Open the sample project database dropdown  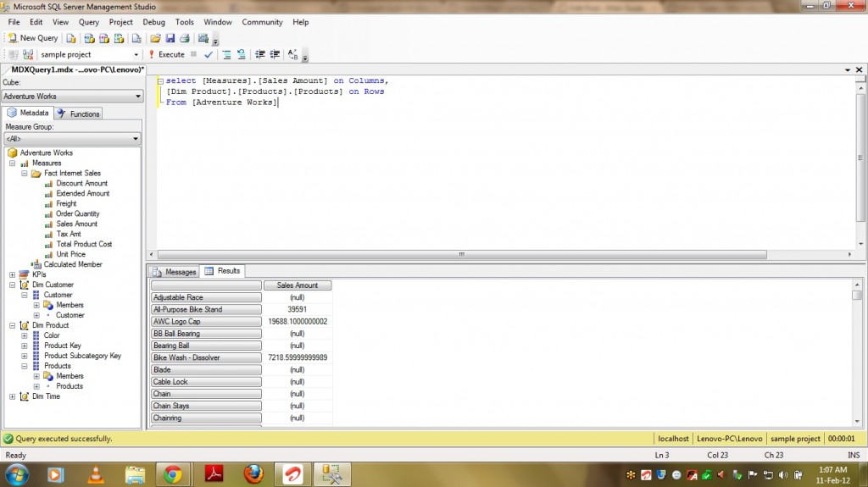point(136,54)
